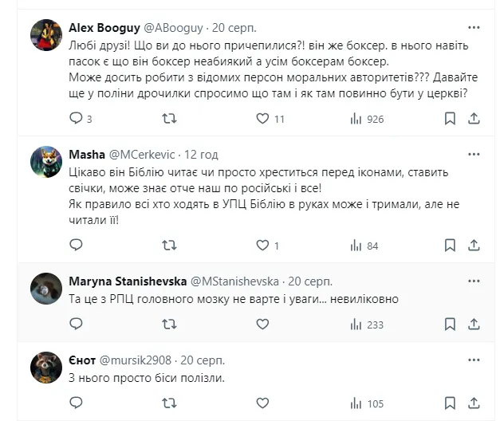Reply to Alex Booguy's tweet

point(77,119)
